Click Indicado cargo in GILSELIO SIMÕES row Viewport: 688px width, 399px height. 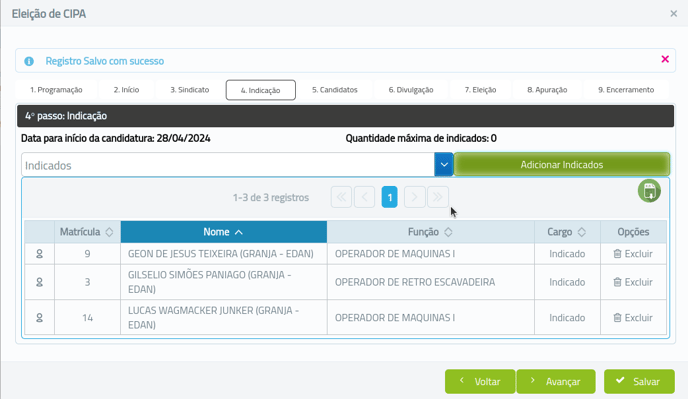pos(567,282)
